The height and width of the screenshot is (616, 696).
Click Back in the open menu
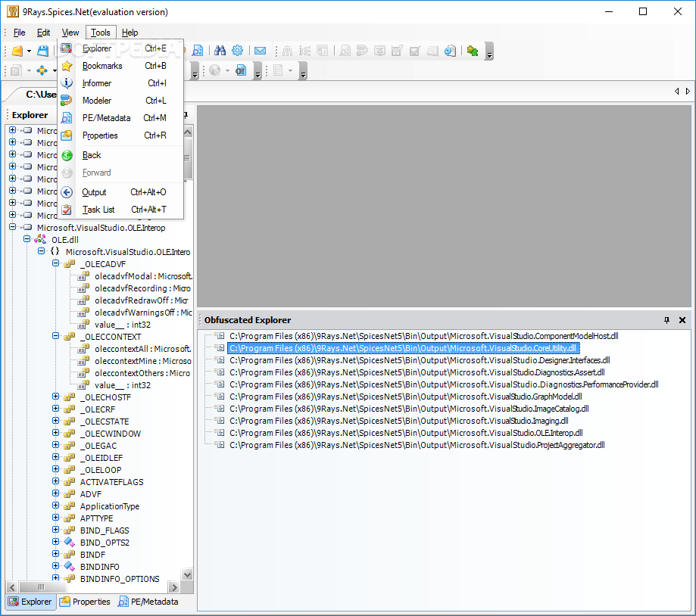120,155
